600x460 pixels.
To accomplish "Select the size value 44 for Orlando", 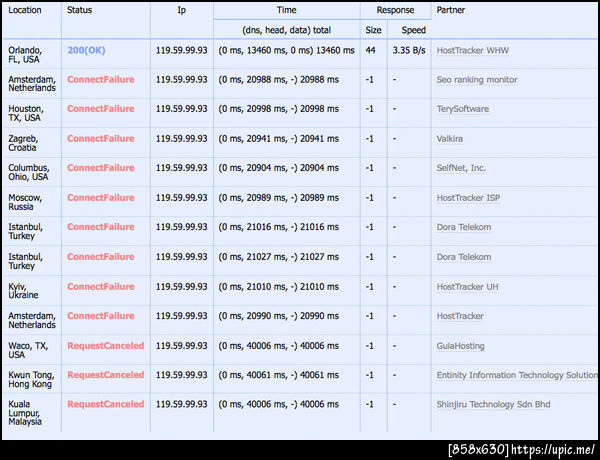I will pos(370,51).
